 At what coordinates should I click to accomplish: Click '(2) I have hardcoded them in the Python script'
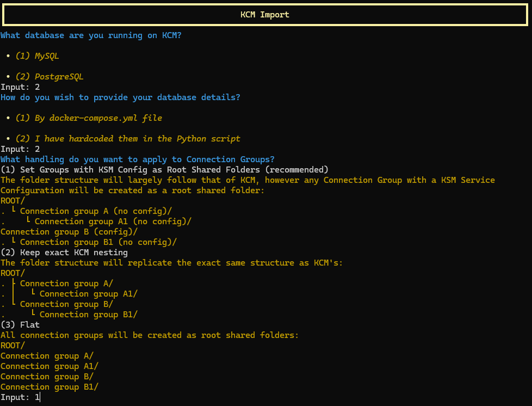(128, 139)
